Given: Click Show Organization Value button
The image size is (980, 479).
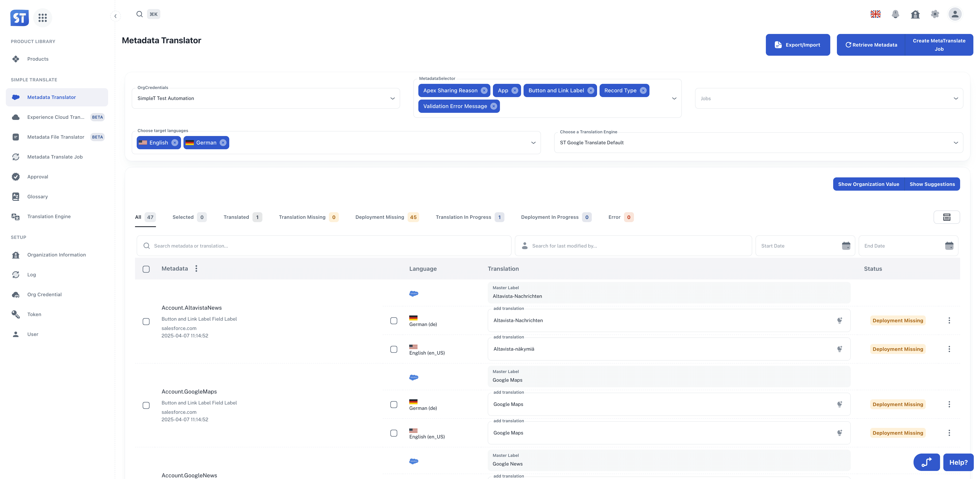Looking at the screenshot, I should pyautogui.click(x=869, y=184).
